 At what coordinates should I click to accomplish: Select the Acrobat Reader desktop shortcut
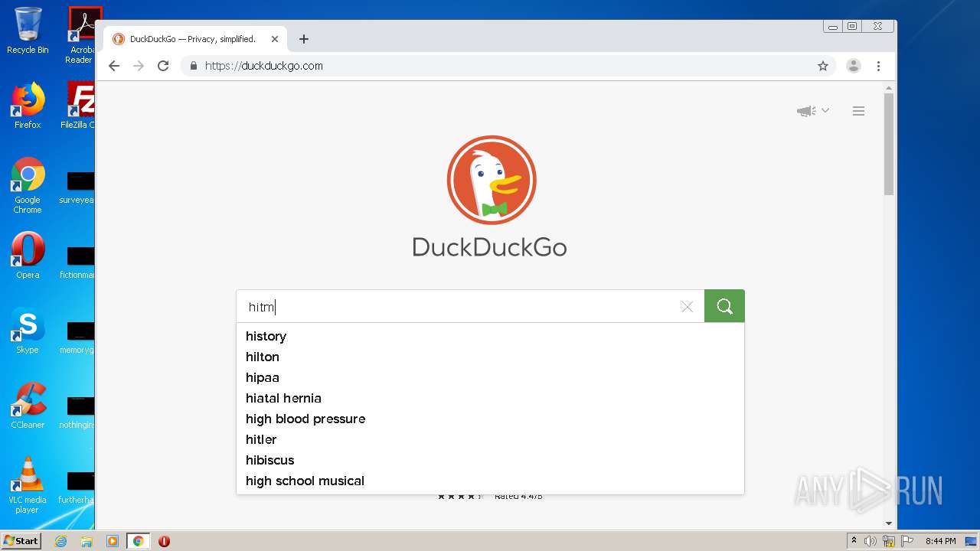tap(81, 35)
